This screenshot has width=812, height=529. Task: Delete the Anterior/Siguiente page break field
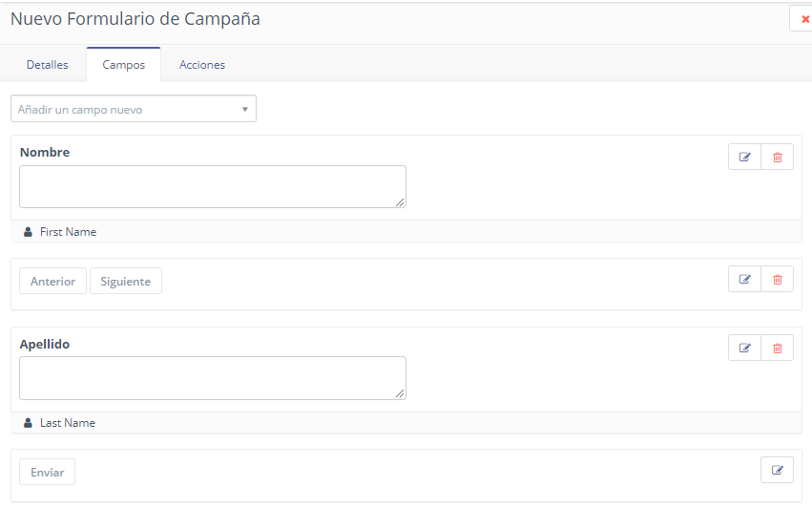click(x=777, y=279)
